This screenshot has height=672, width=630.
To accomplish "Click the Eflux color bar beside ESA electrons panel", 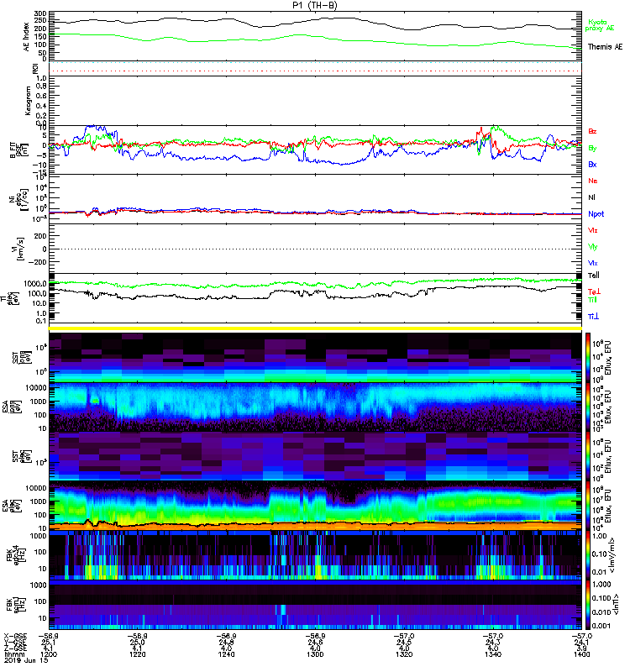I will click(x=587, y=506).
